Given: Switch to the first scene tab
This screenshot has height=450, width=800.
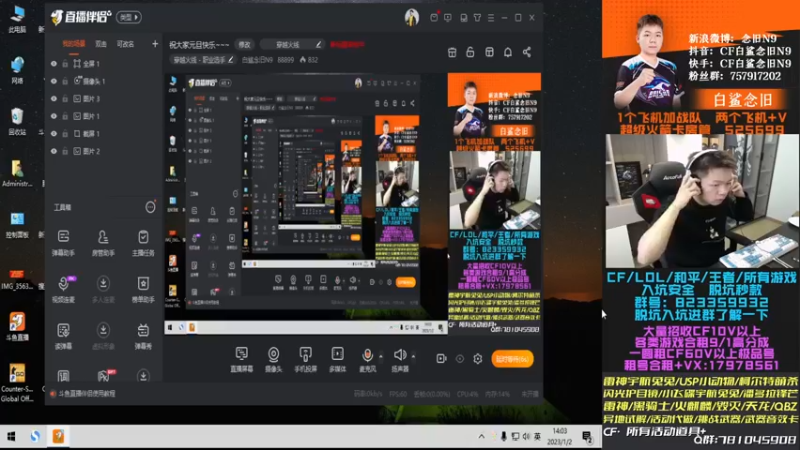Looking at the screenshot, I should point(73,44).
